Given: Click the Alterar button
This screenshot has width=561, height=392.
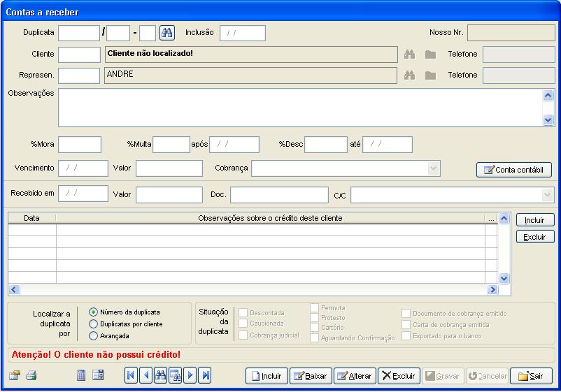Looking at the screenshot, I should pos(355,376).
